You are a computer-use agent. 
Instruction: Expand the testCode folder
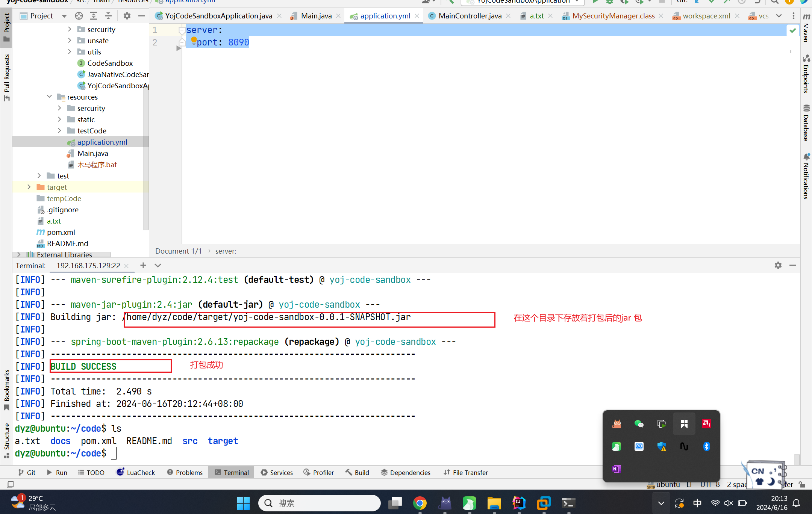coord(59,130)
